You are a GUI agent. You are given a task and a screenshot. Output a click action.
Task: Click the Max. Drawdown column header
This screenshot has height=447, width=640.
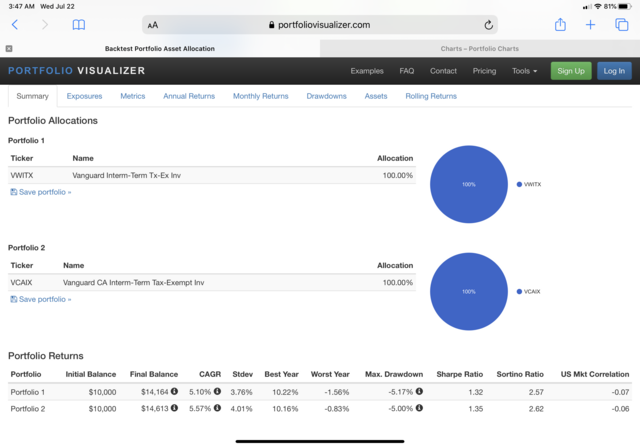[394, 374]
